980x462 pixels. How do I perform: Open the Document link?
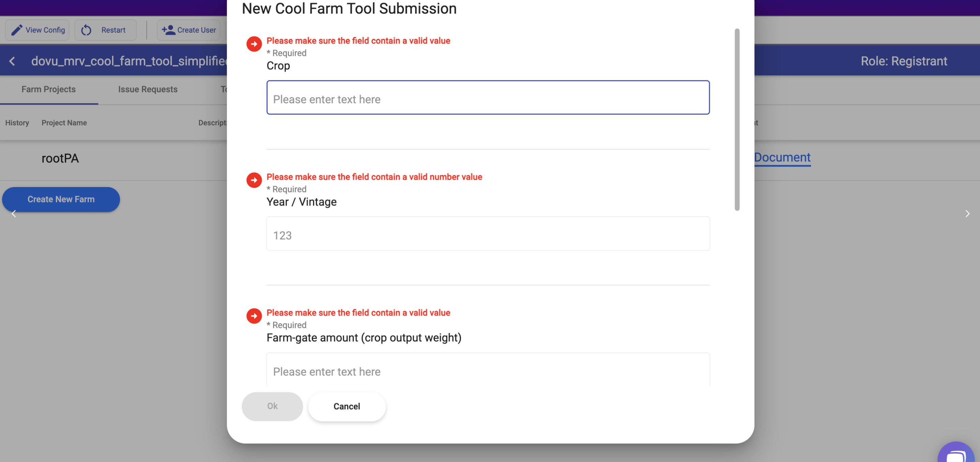tap(782, 157)
